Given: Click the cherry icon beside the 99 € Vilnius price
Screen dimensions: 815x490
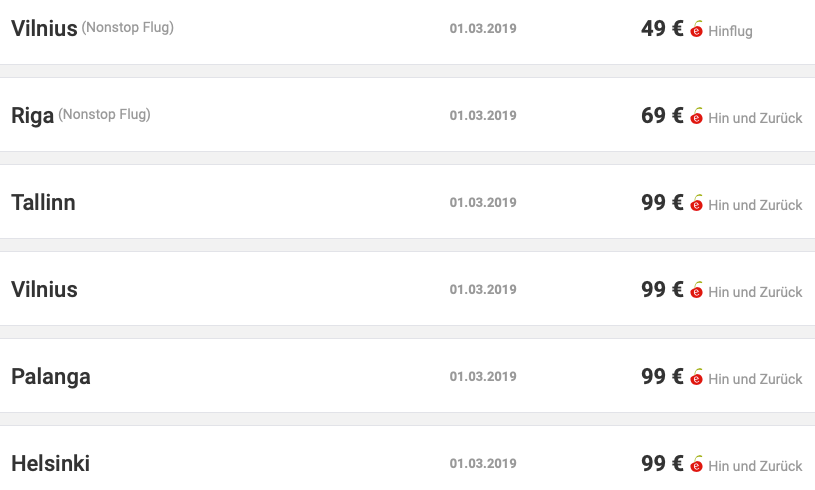Looking at the screenshot, I should tap(696, 290).
